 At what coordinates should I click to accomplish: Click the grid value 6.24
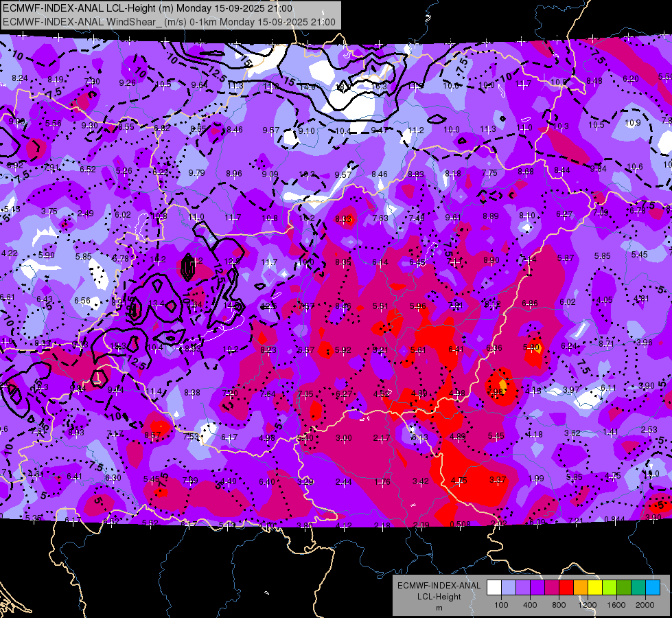(569, 346)
